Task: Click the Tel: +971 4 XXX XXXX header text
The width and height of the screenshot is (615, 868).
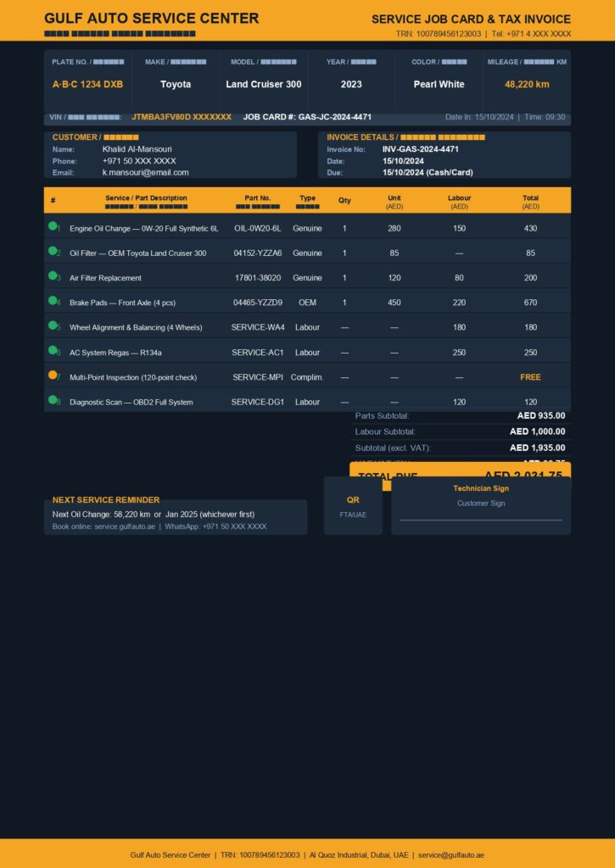Action: (x=531, y=34)
